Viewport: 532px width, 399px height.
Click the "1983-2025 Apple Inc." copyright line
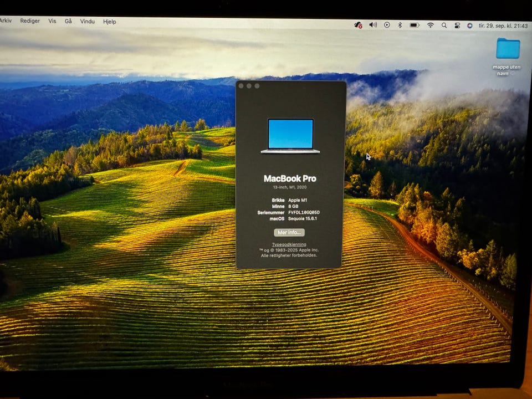point(289,250)
